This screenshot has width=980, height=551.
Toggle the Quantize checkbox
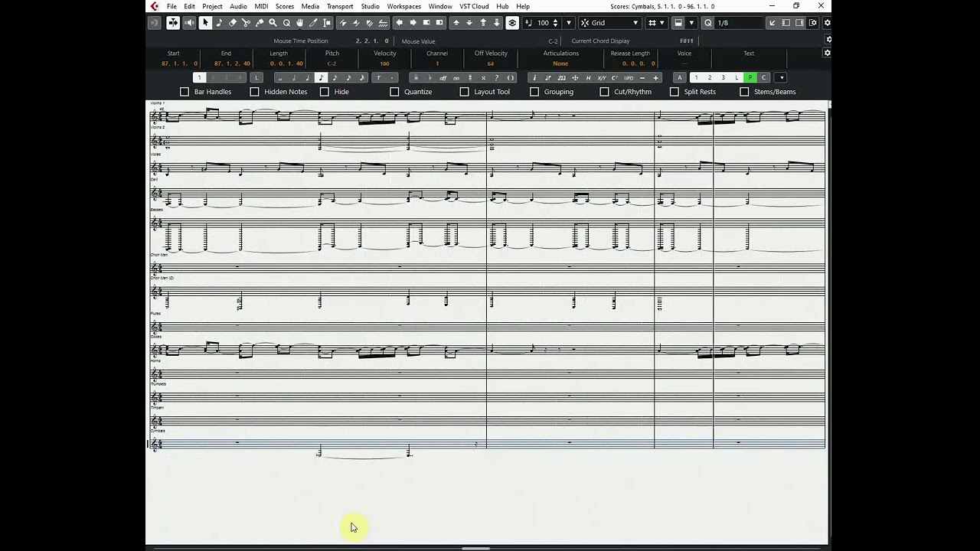click(x=394, y=92)
